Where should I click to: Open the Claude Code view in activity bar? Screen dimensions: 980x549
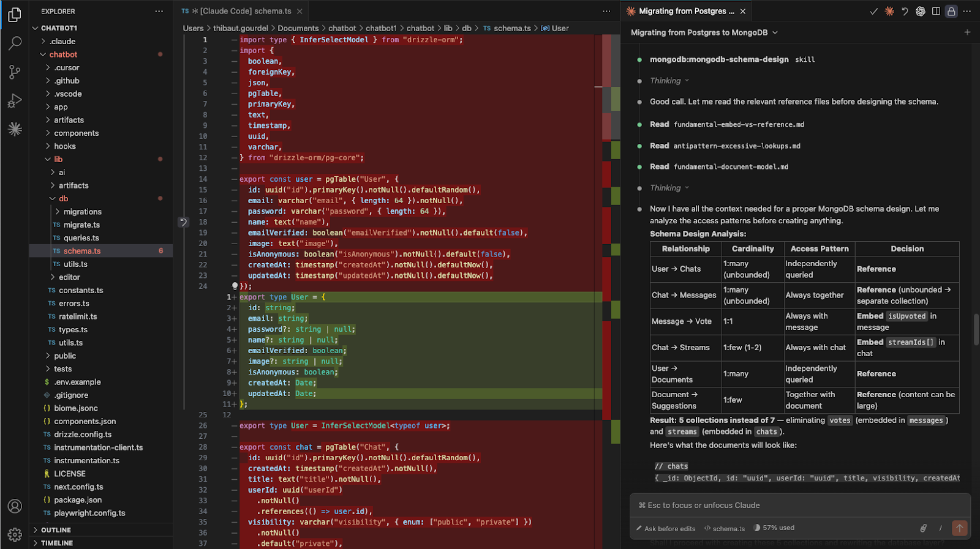(15, 129)
